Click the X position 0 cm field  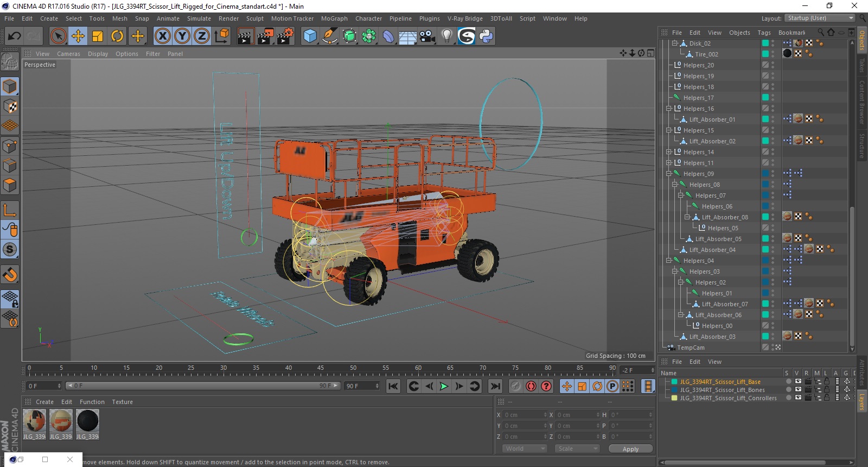[x=524, y=415]
